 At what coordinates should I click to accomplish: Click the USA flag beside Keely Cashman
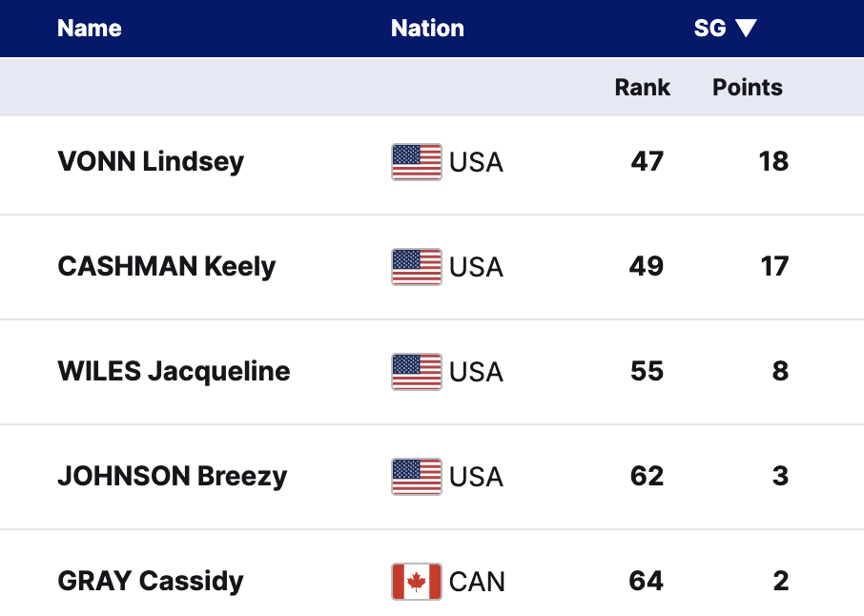pos(416,267)
